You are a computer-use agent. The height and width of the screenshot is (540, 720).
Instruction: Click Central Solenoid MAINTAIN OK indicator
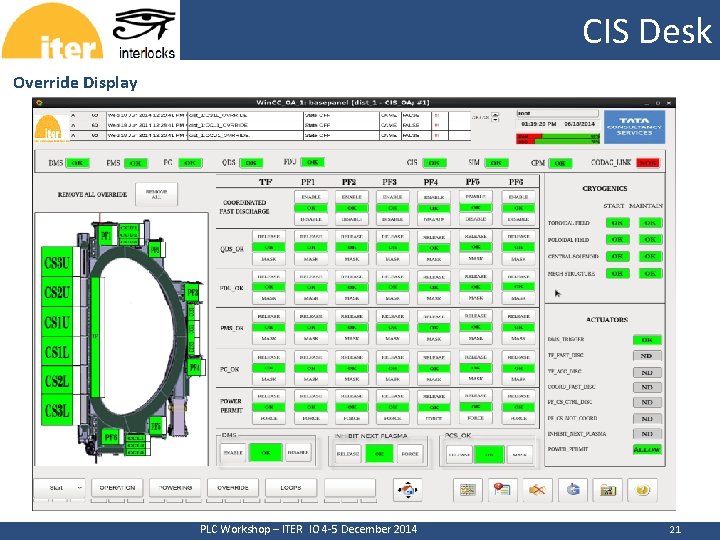650,256
